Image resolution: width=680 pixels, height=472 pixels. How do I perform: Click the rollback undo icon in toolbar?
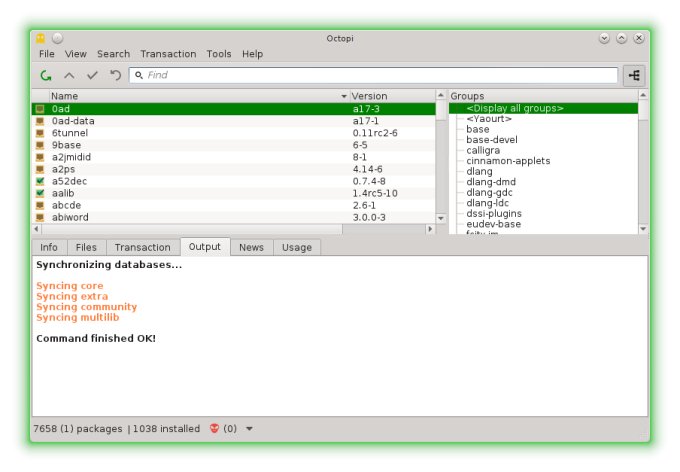point(115,75)
